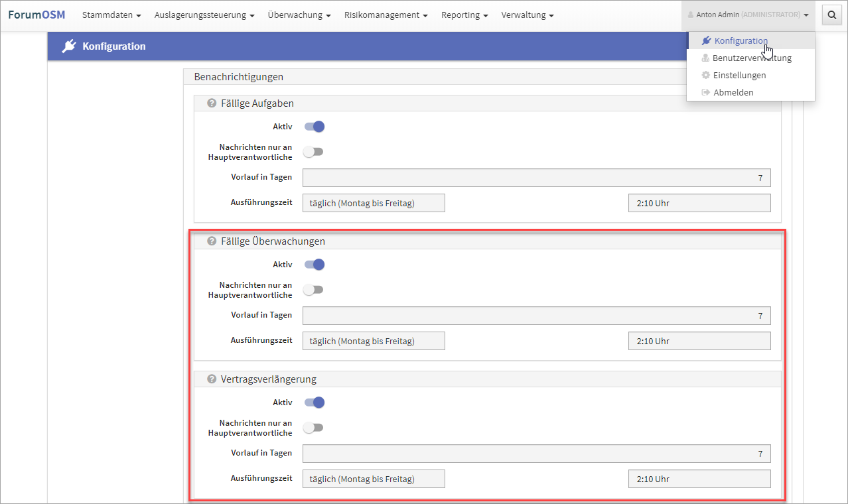Click help icon beside Fällige Überwachungen
The image size is (848, 504).
pyautogui.click(x=212, y=241)
